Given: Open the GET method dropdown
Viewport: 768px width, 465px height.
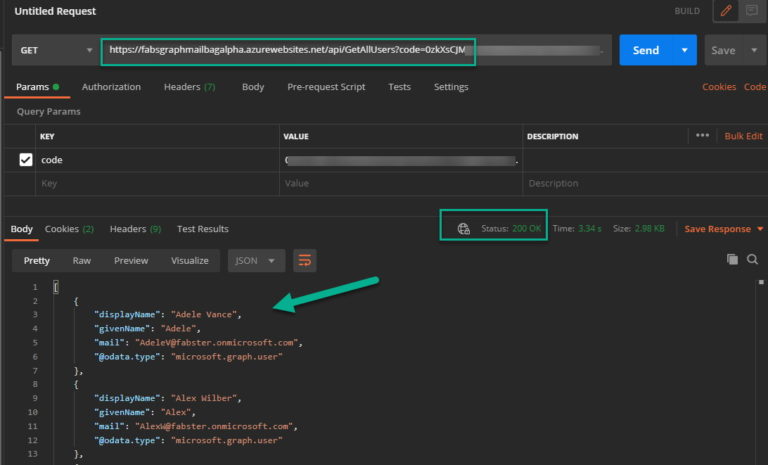Looking at the screenshot, I should pyautogui.click(x=54, y=50).
